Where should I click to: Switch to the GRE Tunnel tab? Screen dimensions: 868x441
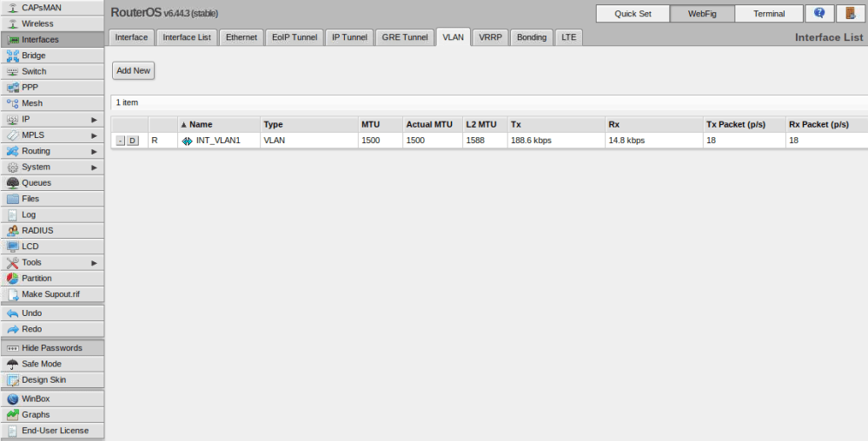click(405, 37)
